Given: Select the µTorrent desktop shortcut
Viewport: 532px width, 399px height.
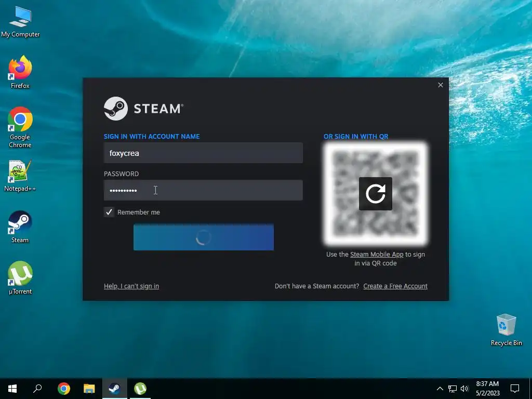Looking at the screenshot, I should [20, 277].
